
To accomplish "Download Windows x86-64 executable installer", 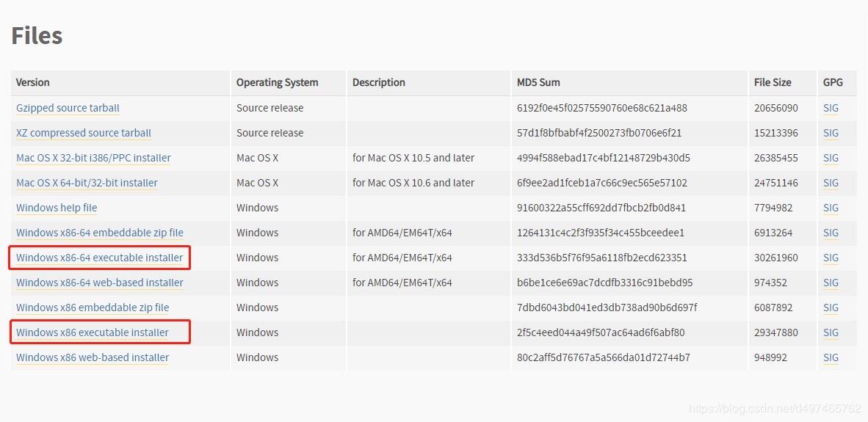I will (x=100, y=258).
